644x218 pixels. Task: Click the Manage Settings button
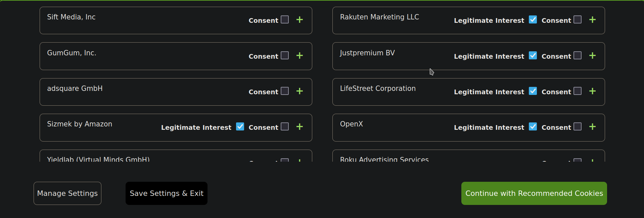[x=67, y=194]
